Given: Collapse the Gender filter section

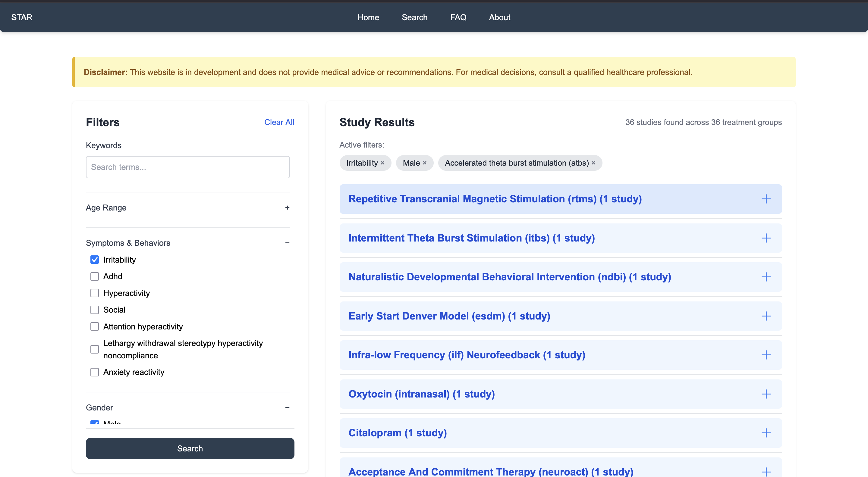Looking at the screenshot, I should point(287,408).
